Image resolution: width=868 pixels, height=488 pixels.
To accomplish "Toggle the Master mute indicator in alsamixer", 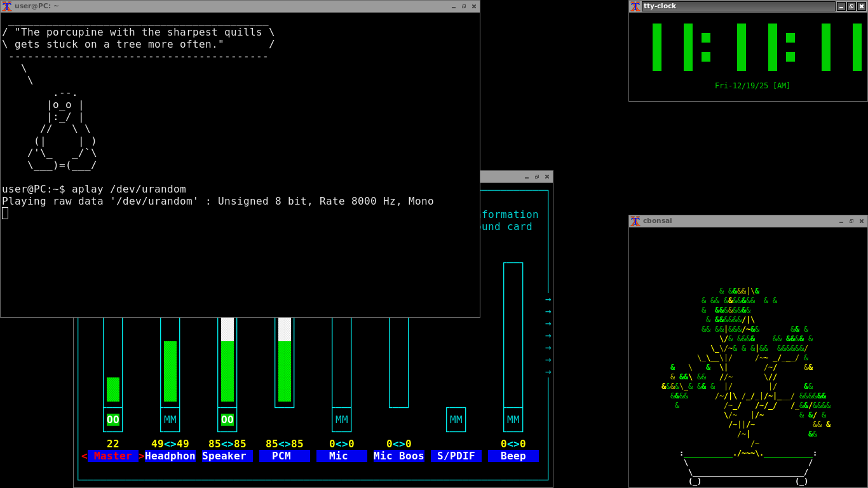I will pyautogui.click(x=113, y=419).
